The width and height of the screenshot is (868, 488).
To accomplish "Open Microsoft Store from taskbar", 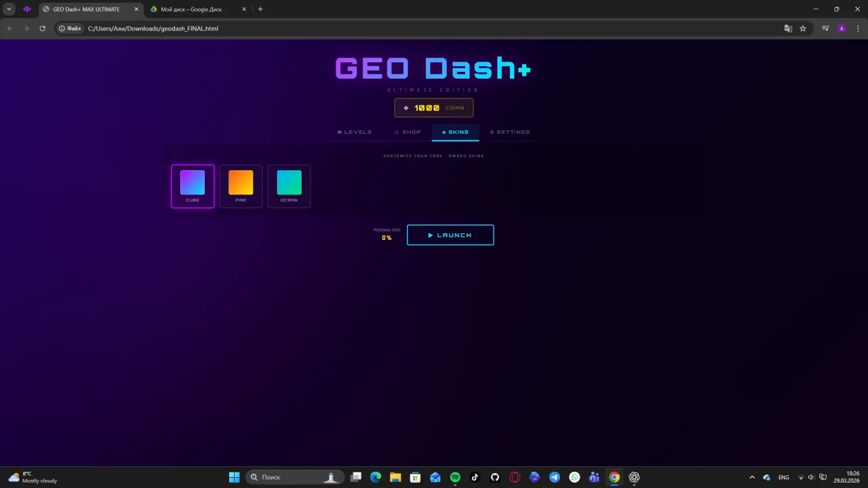I will 415,477.
